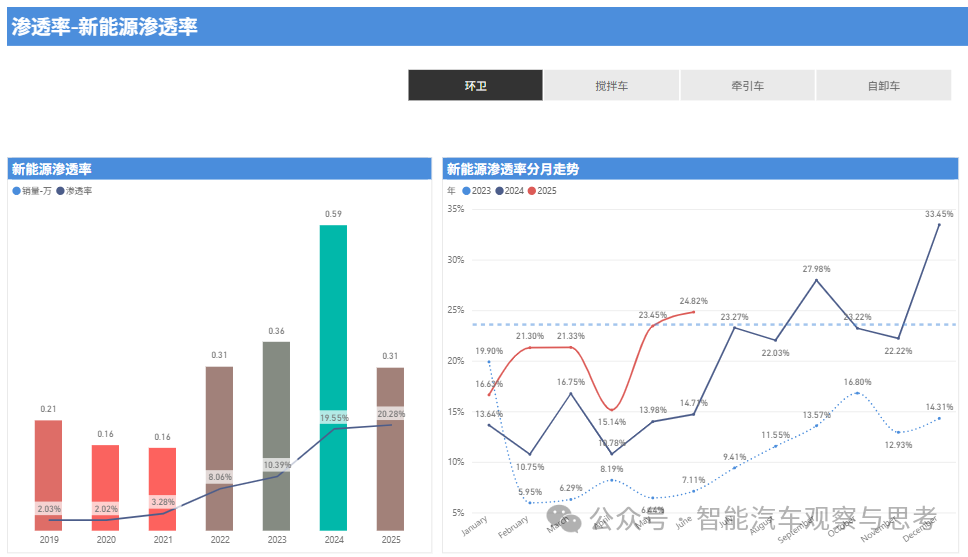Screen dimensions: 968x557
Task: Click the 2020 x-axis year label
Action: click(x=105, y=540)
